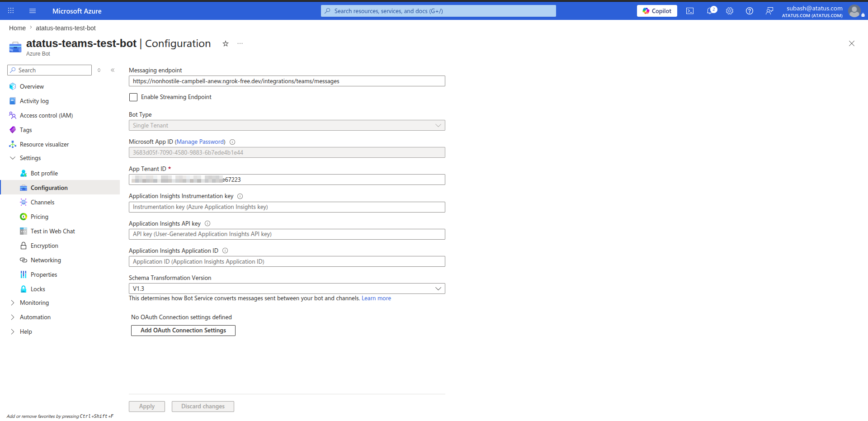The height and width of the screenshot is (421, 868).
Task: Expand the Help section
Action: coord(13,331)
